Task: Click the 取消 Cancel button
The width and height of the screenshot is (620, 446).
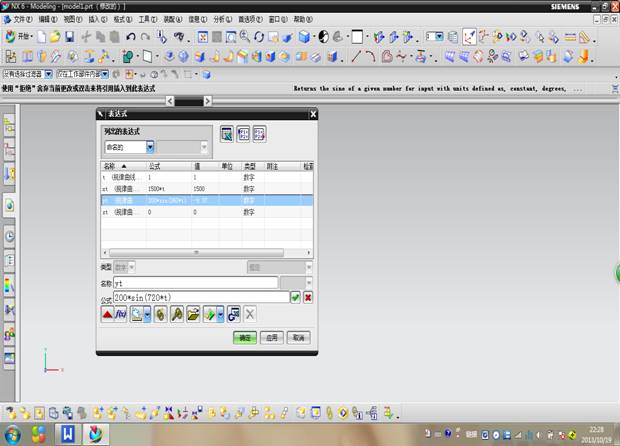Action: click(x=298, y=338)
